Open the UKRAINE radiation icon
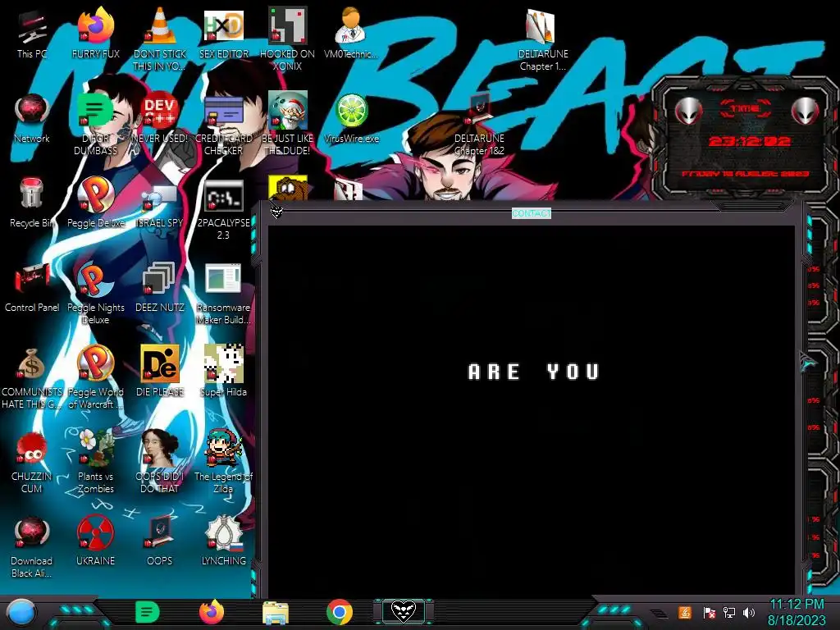Viewport: 840px width, 630px height. [95, 541]
